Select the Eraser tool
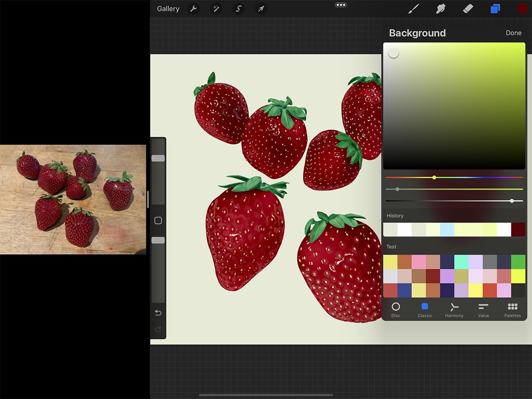Screen dimensions: 532x399 click(x=468, y=8)
